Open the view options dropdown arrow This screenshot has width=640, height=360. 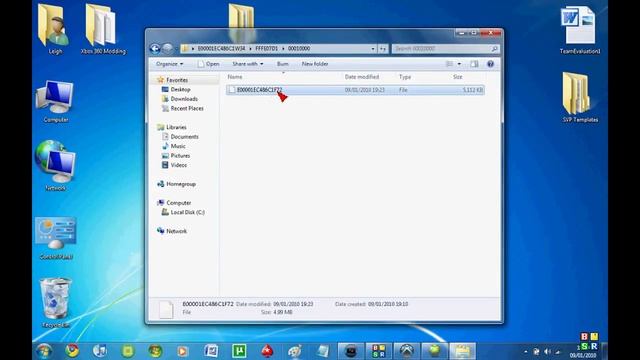tap(459, 64)
